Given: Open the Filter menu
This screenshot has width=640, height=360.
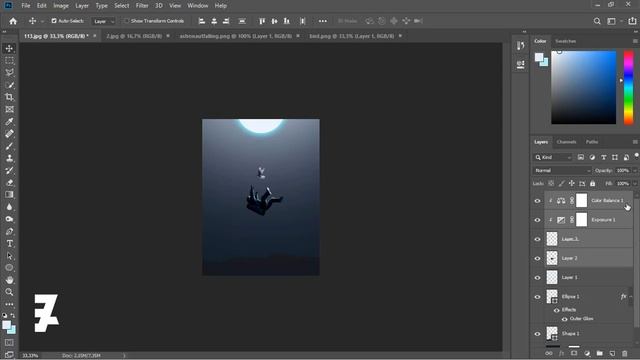Looking at the screenshot, I should pyautogui.click(x=142, y=6).
